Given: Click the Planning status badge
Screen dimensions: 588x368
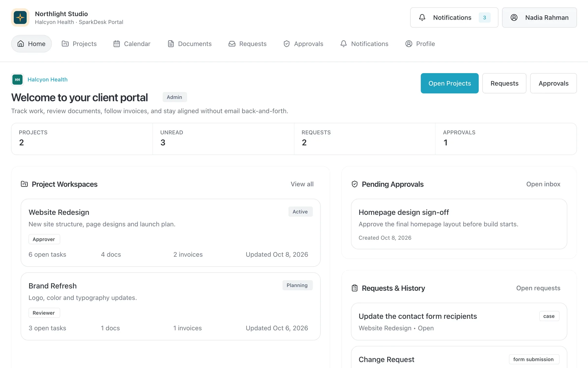Looking at the screenshot, I should coord(297,285).
